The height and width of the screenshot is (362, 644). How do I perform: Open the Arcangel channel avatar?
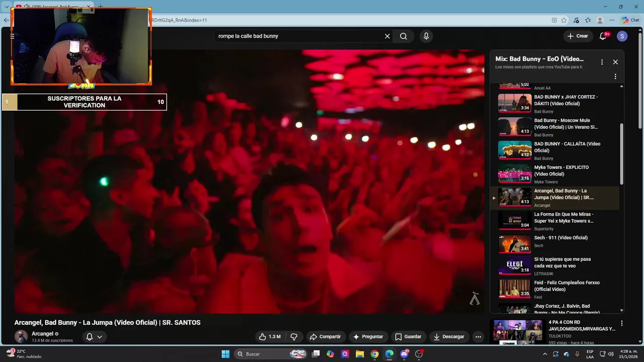pos(21,336)
